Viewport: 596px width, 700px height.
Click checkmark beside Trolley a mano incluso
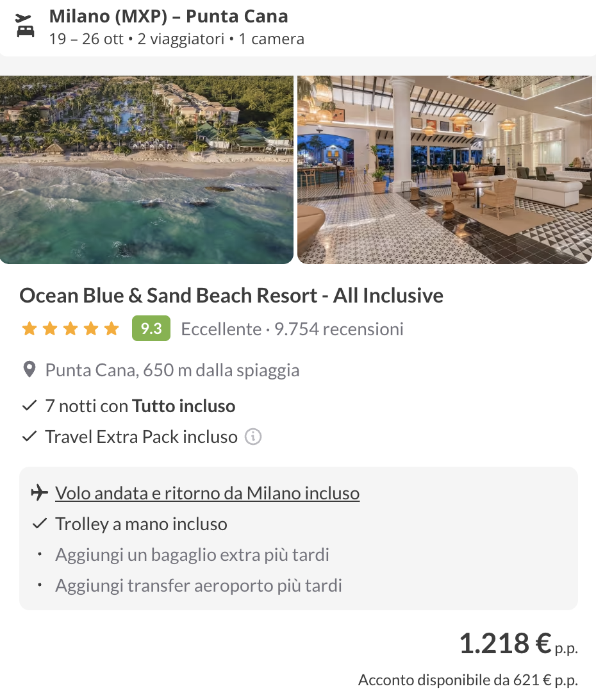click(40, 524)
